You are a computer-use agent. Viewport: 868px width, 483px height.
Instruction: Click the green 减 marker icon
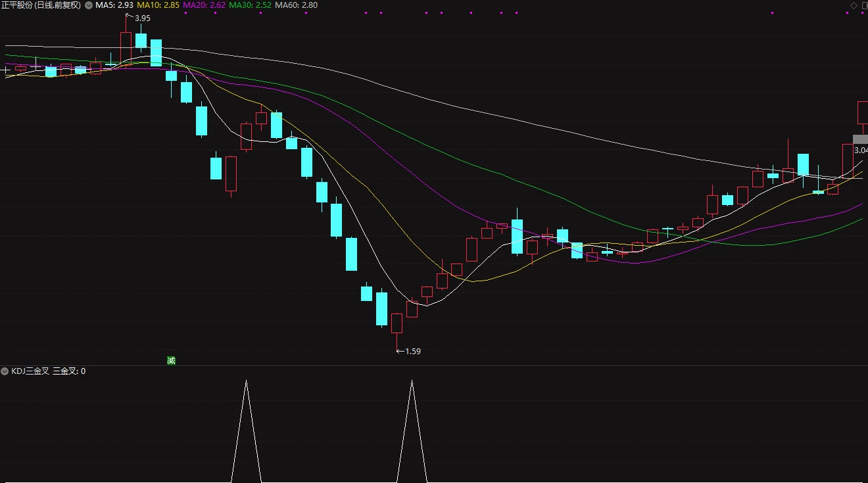coord(172,360)
